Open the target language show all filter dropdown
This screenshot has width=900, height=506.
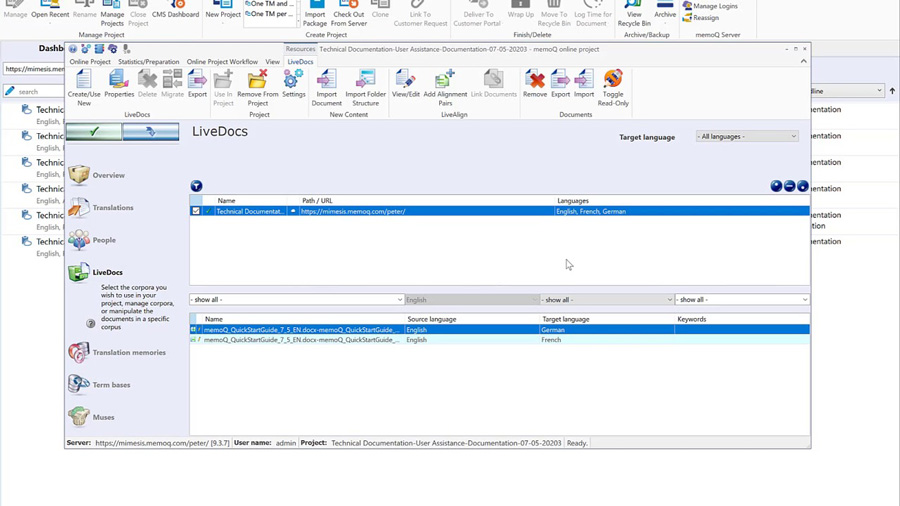click(x=606, y=299)
